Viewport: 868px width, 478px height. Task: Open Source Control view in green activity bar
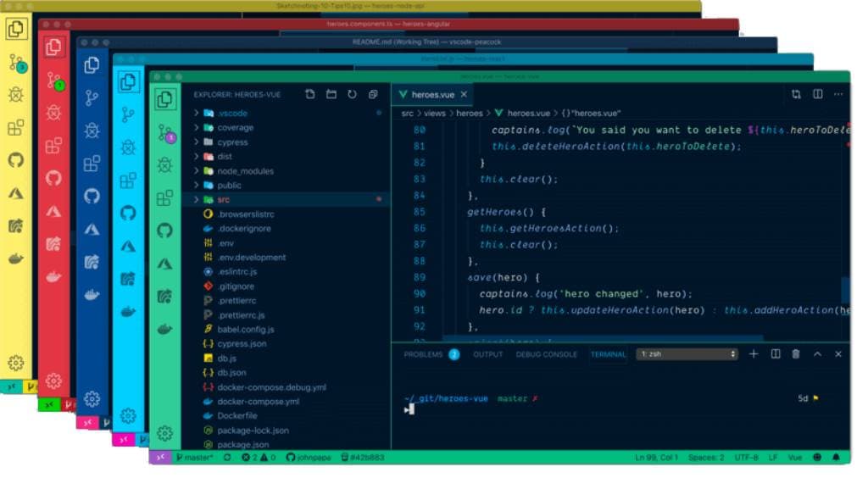(164, 133)
